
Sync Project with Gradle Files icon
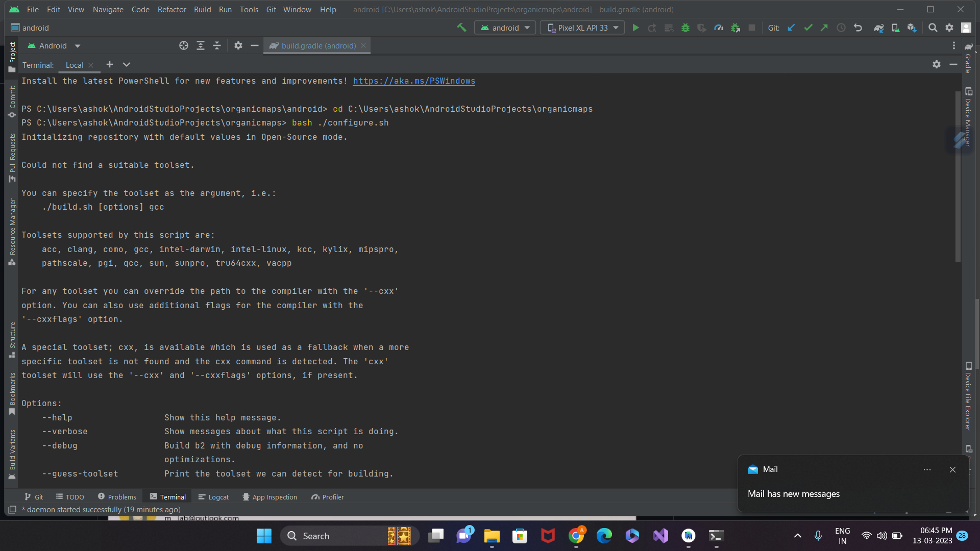click(878, 28)
